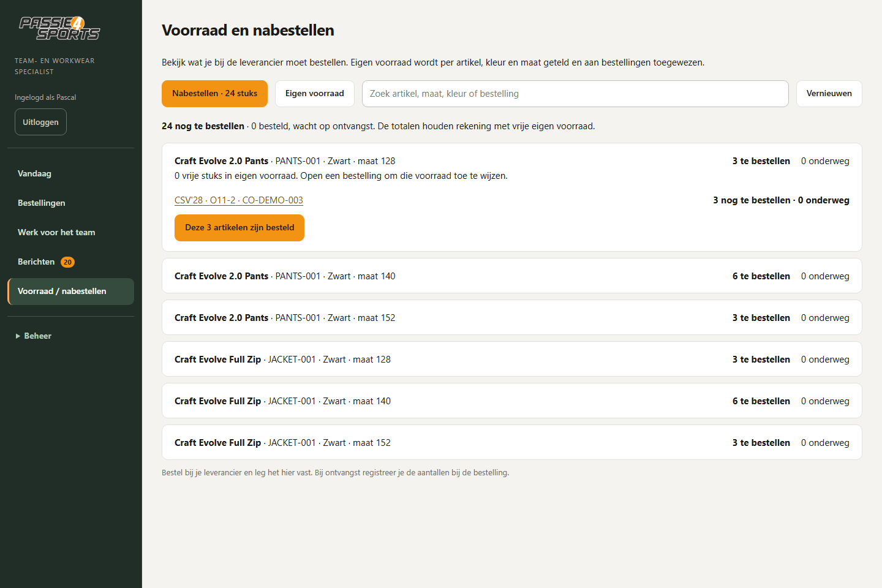This screenshot has width=882, height=588.
Task: Go to Vandaag in sidebar
Action: (x=70, y=173)
